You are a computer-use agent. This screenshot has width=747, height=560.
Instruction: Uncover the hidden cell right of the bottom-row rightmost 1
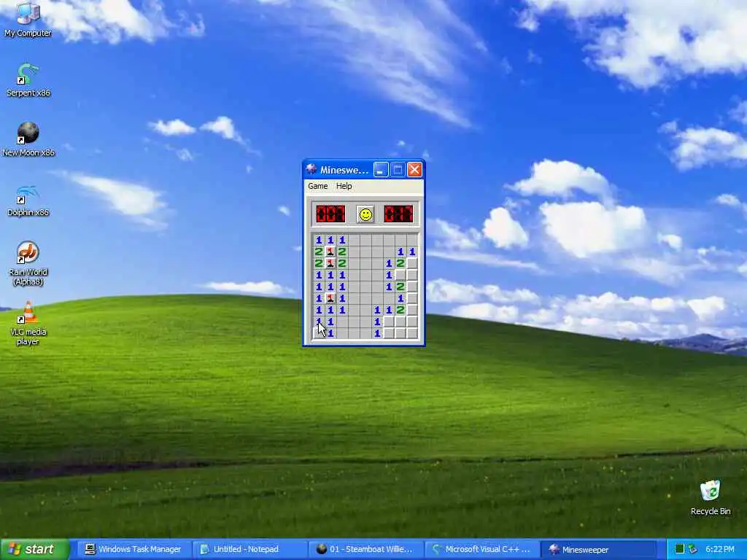click(390, 332)
